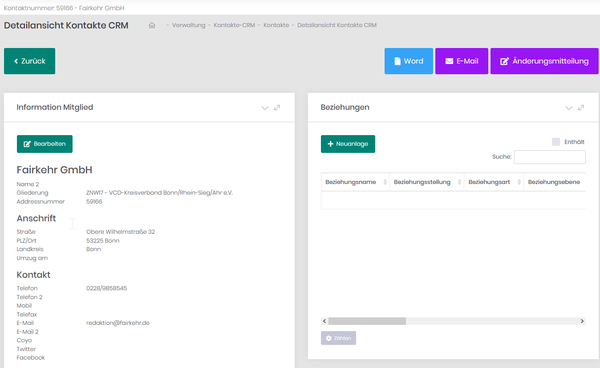Click the left arrow of table scrollbar
Viewport: 600px width, 368px height.
[x=324, y=321]
